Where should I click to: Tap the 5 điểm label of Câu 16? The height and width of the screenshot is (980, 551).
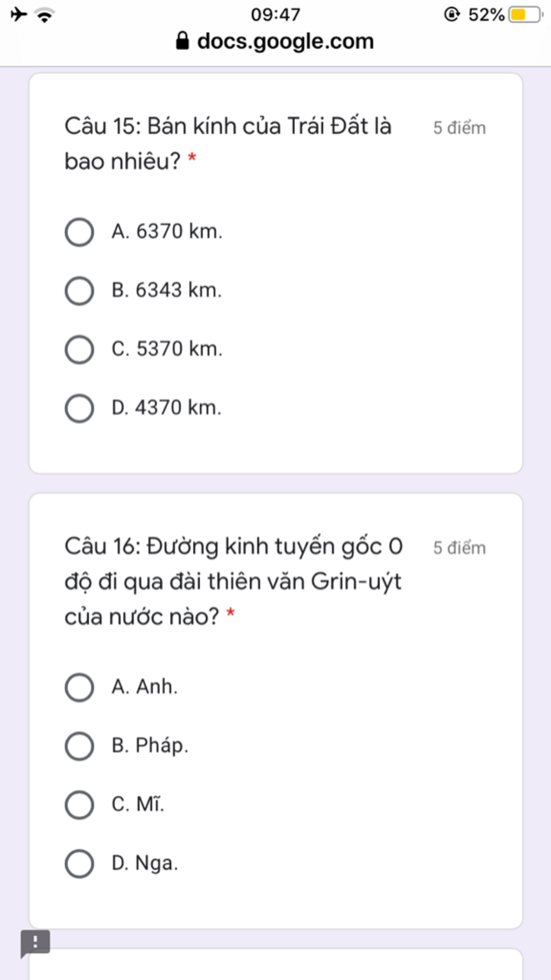pos(460,548)
